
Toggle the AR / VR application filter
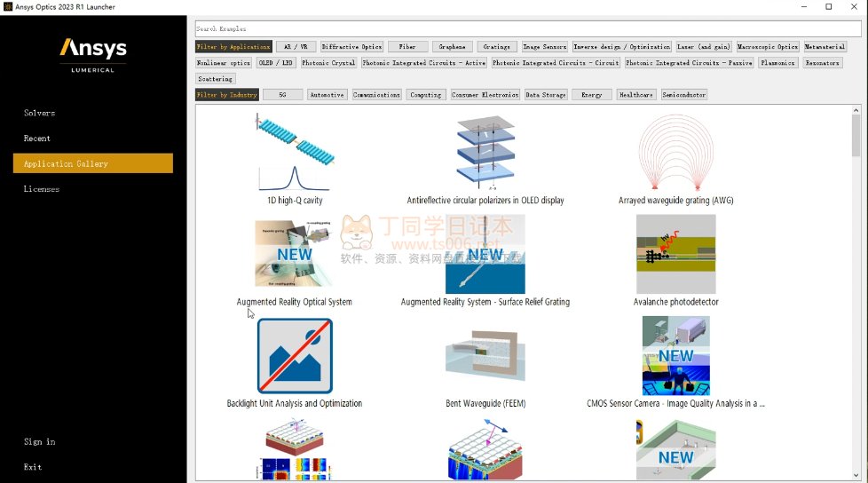296,46
